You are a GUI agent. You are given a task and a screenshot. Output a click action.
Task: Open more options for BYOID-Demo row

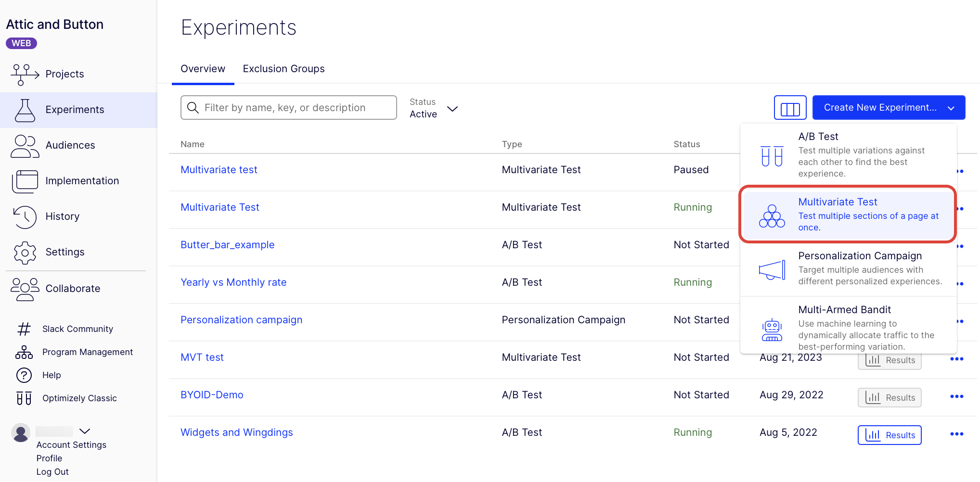pyautogui.click(x=956, y=397)
